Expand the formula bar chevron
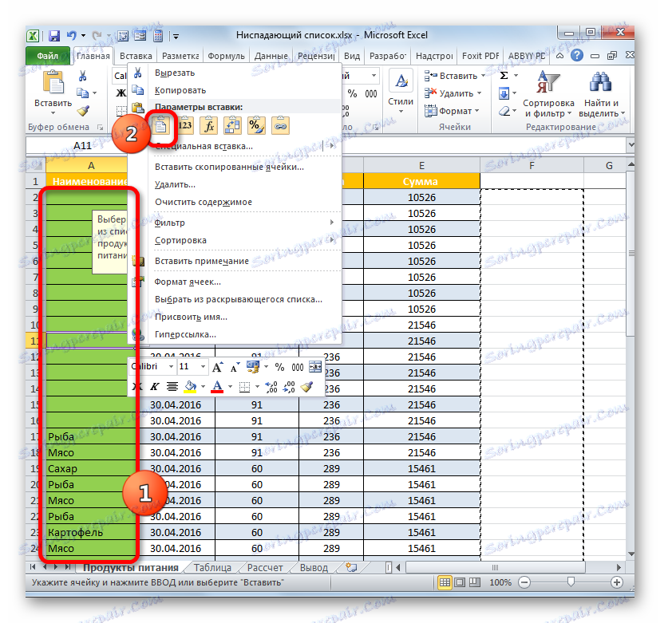This screenshot has height=623, width=672. (x=630, y=145)
